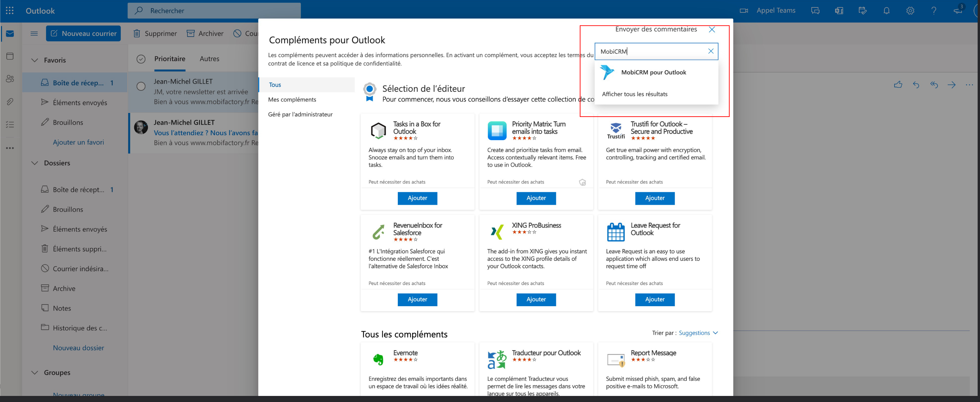Click the hamburger navigation pane toggle
Screen dimensions: 980x402
pyautogui.click(x=34, y=33)
